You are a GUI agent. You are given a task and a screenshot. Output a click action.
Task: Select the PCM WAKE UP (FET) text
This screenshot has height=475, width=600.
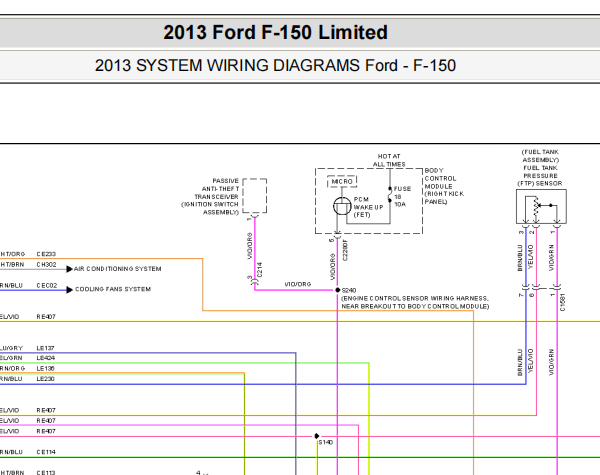[368, 207]
